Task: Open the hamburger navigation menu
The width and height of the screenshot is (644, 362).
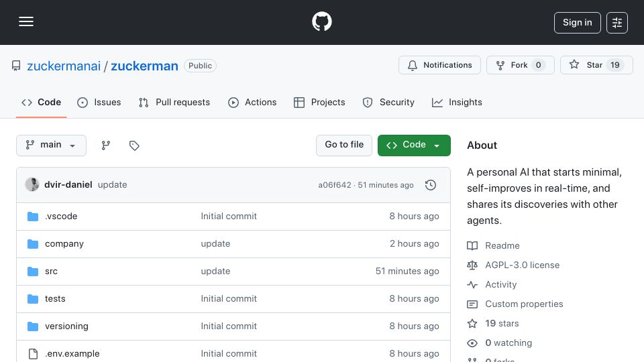Action: coord(26,21)
